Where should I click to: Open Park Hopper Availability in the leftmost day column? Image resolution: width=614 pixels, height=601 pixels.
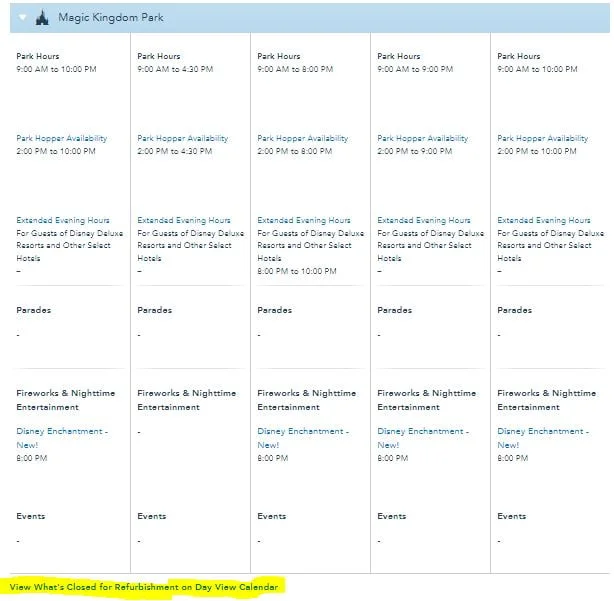point(61,138)
